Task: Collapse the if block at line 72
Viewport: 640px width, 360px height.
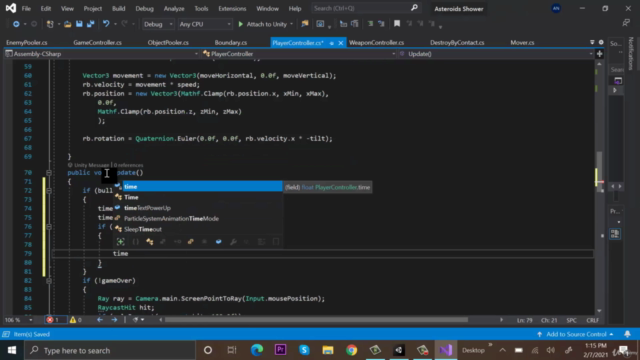Action: [x=49, y=191]
